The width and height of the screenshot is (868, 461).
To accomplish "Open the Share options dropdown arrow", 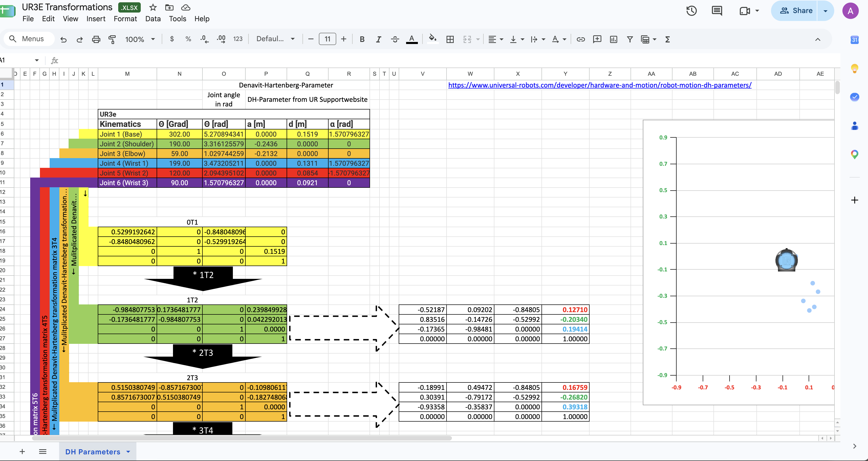I will pos(825,11).
